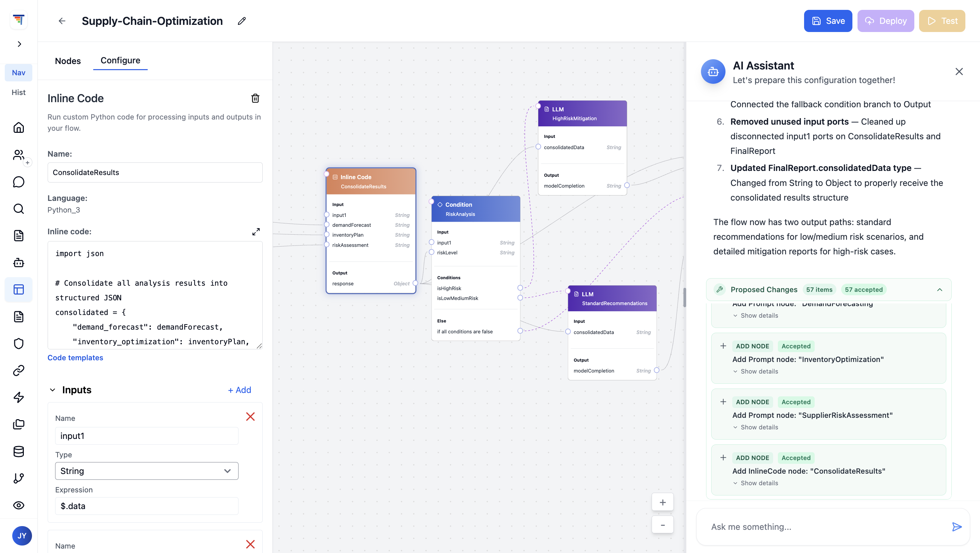
Task: Collapse the Inputs section
Action: [52, 390]
